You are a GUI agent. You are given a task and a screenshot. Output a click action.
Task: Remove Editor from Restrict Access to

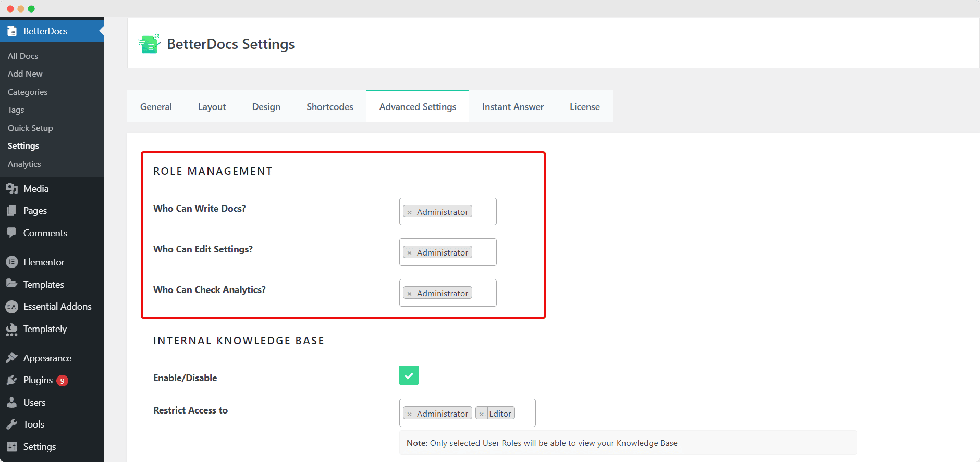481,414
